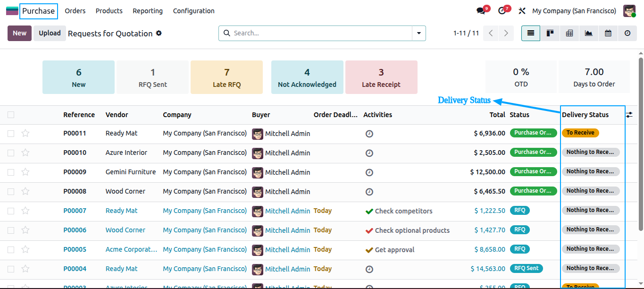Check the box for P00005

pyautogui.click(x=11, y=250)
